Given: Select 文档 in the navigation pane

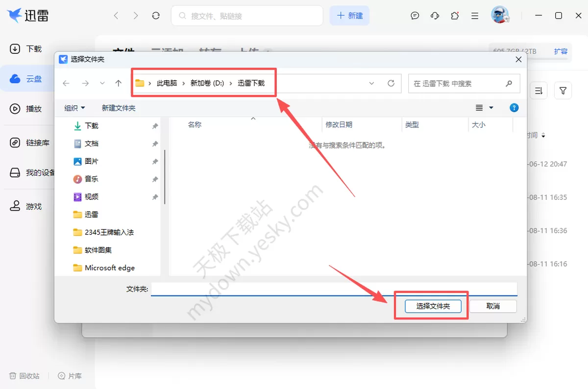Looking at the screenshot, I should click(92, 144).
